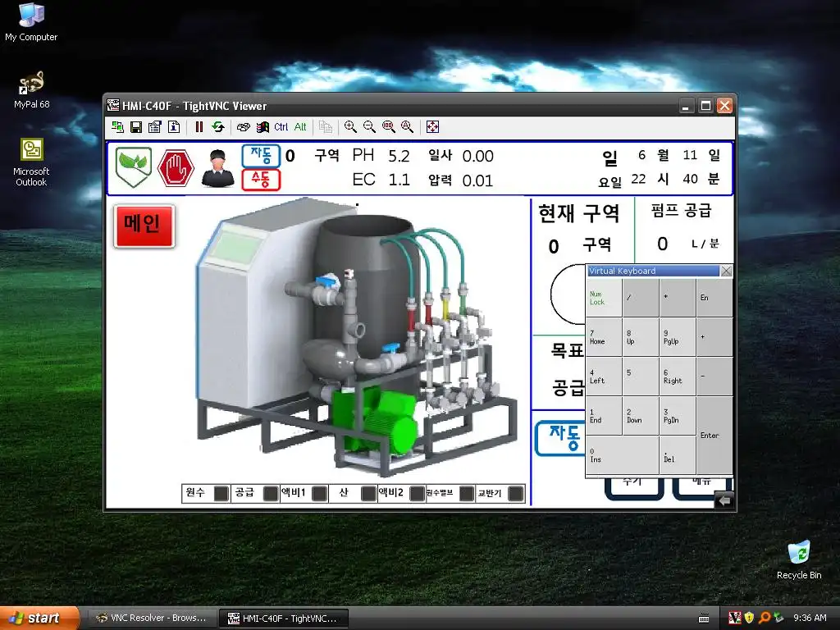The image size is (840, 630).
Task: Tap the 9 PgUp key
Action: point(678,337)
